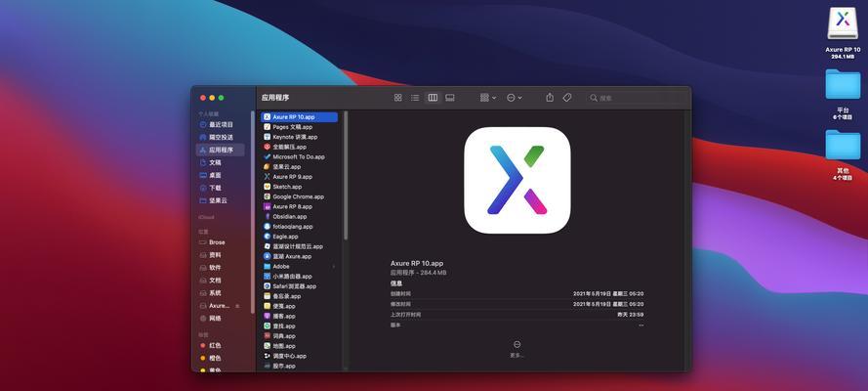Select the column view button

tap(433, 98)
